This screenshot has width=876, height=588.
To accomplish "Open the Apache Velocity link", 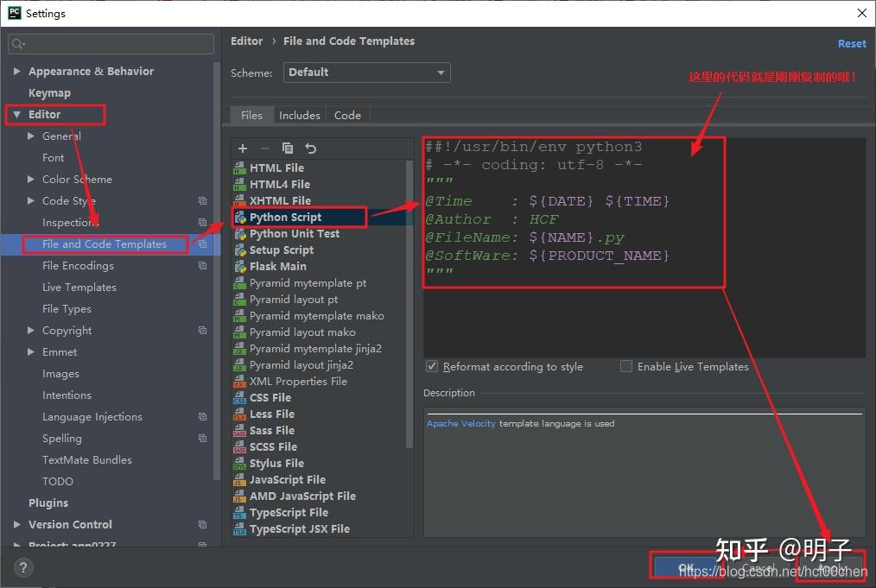I will pyautogui.click(x=461, y=423).
